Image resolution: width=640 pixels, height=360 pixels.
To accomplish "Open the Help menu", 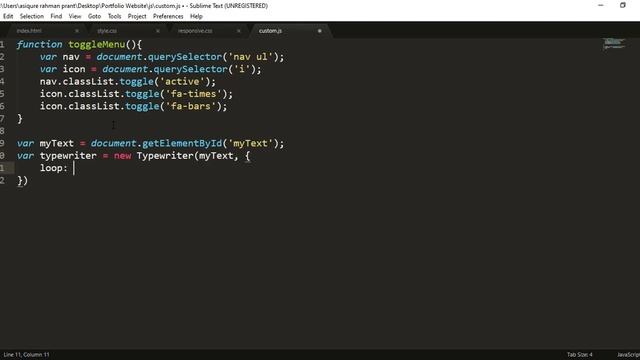I will pos(196,16).
